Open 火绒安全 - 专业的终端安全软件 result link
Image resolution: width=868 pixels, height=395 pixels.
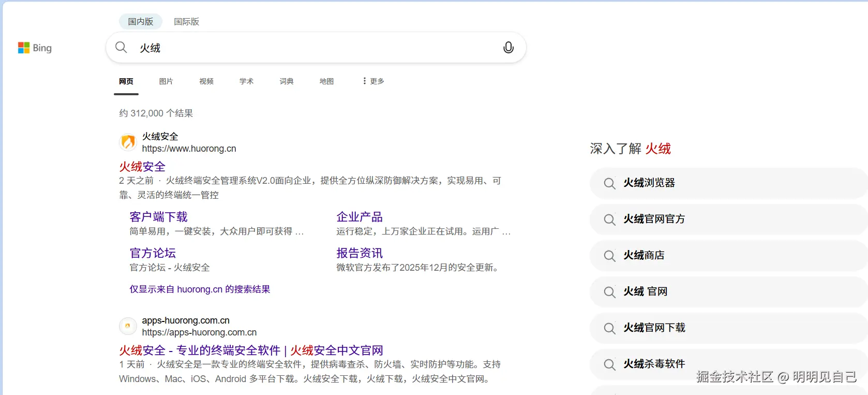coord(251,350)
